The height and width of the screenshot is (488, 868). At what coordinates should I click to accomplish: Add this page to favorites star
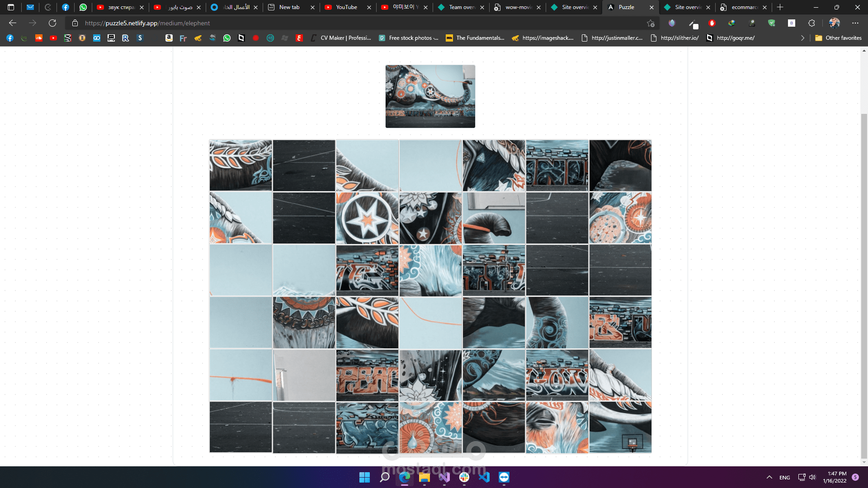pos(651,23)
